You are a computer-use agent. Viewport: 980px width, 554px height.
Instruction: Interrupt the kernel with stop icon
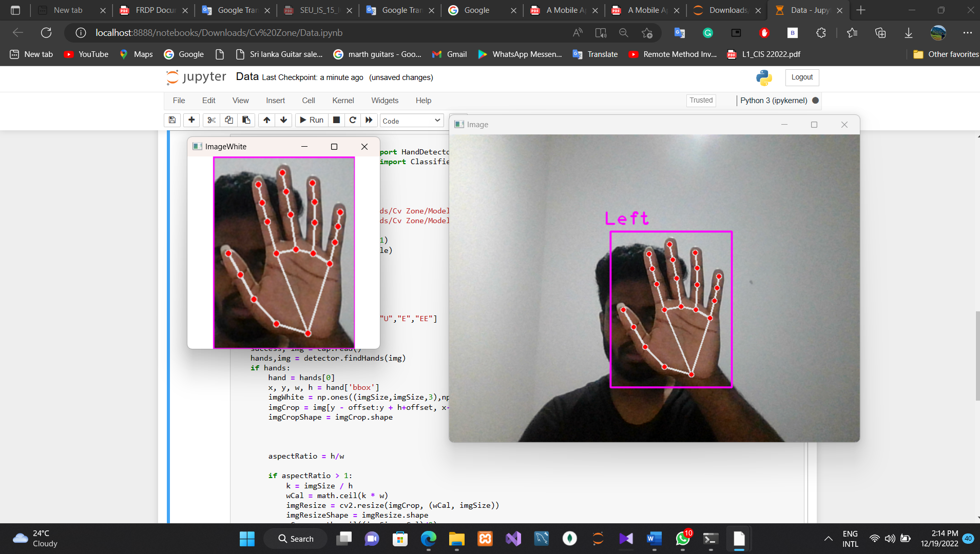(x=336, y=120)
